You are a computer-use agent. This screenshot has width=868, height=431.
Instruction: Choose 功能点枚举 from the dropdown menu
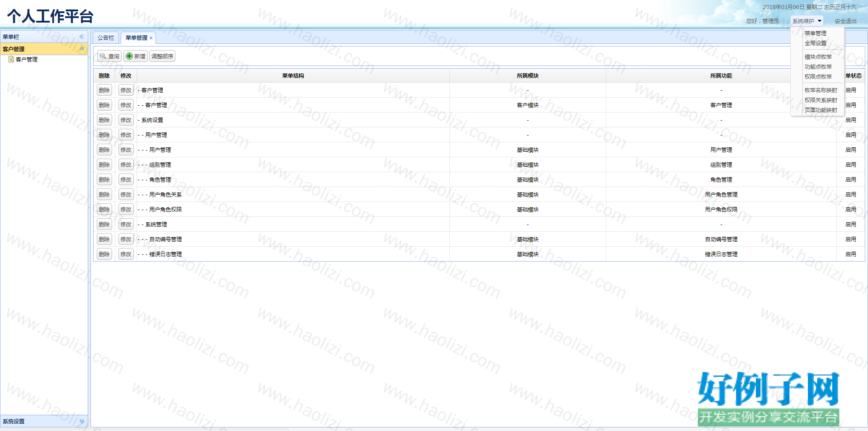tap(818, 66)
